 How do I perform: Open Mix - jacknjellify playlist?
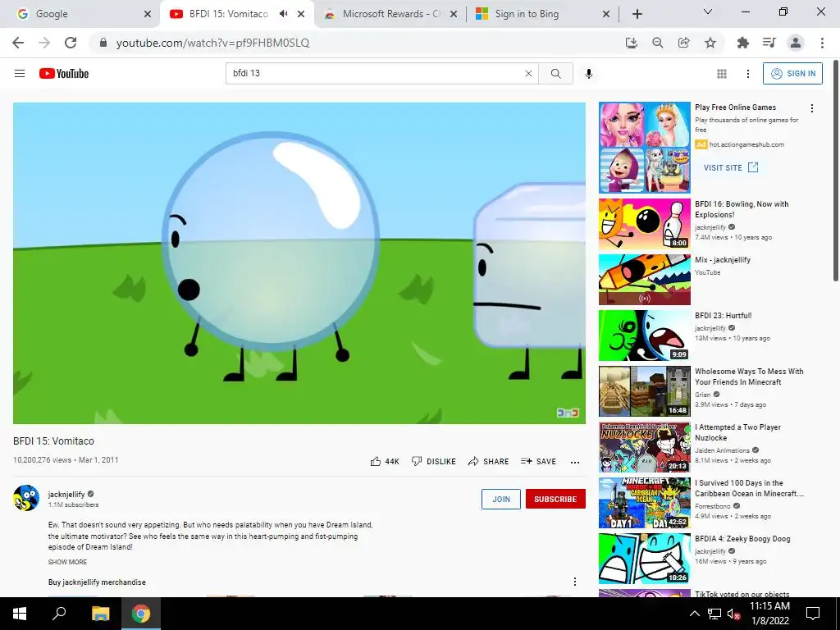[x=723, y=260]
